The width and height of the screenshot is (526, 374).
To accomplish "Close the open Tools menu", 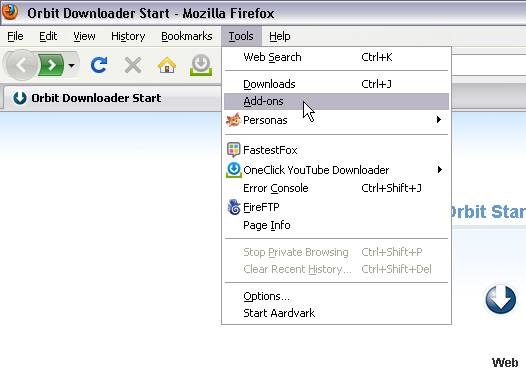I will [241, 36].
